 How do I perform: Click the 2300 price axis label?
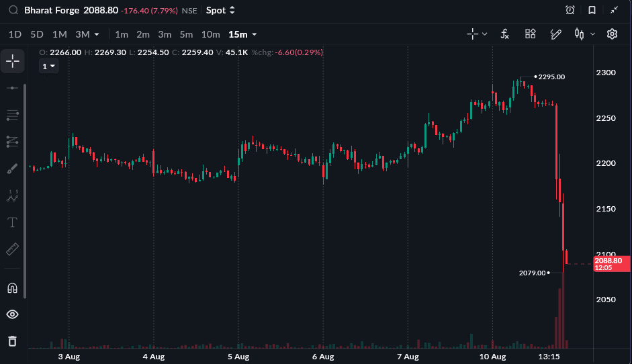606,73
